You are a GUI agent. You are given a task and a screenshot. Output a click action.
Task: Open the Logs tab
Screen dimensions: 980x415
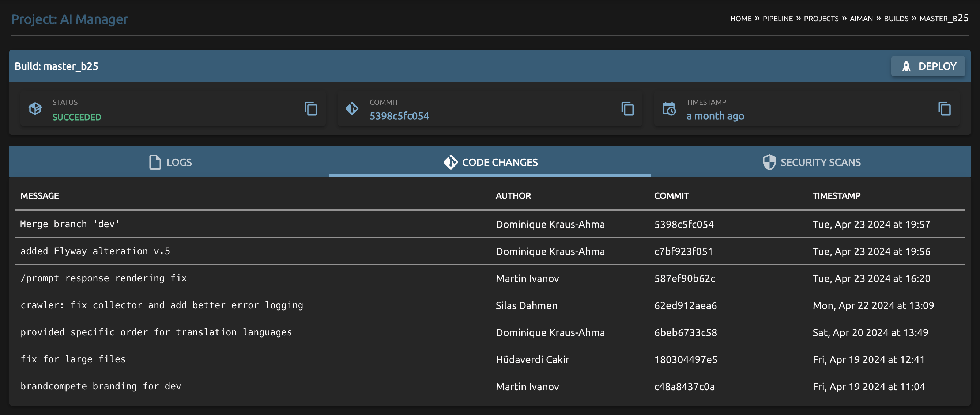pos(170,162)
